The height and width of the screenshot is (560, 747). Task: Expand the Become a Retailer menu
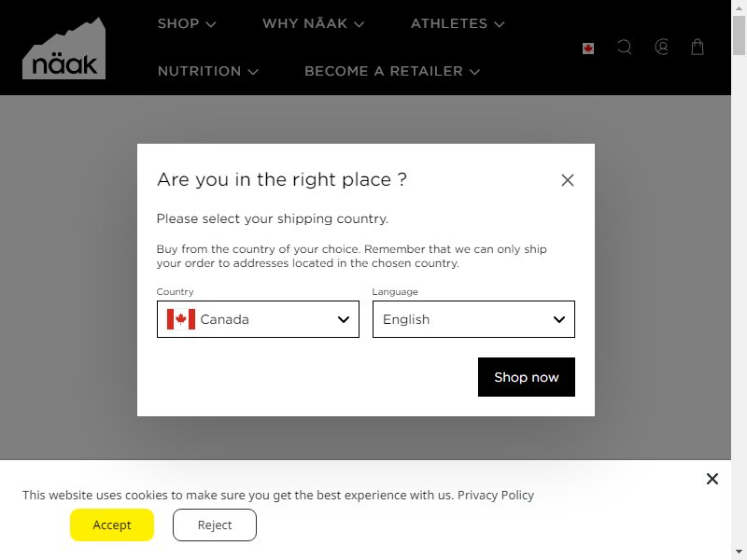(392, 71)
